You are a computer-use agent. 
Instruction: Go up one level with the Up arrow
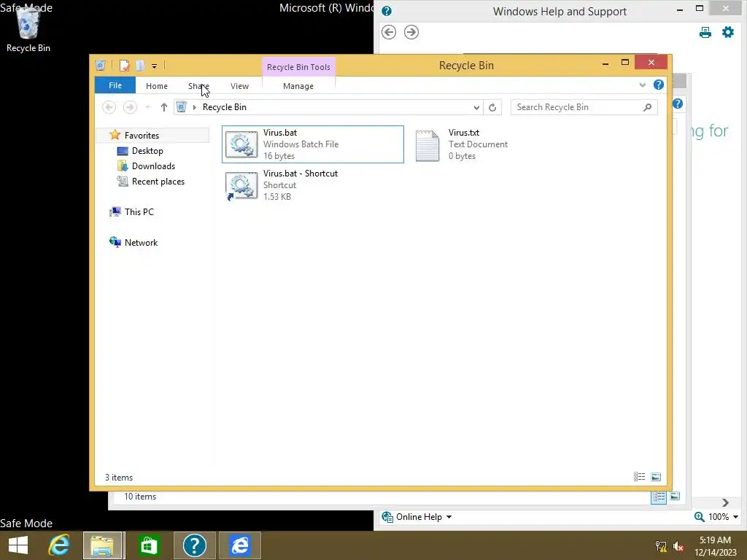[x=164, y=107]
